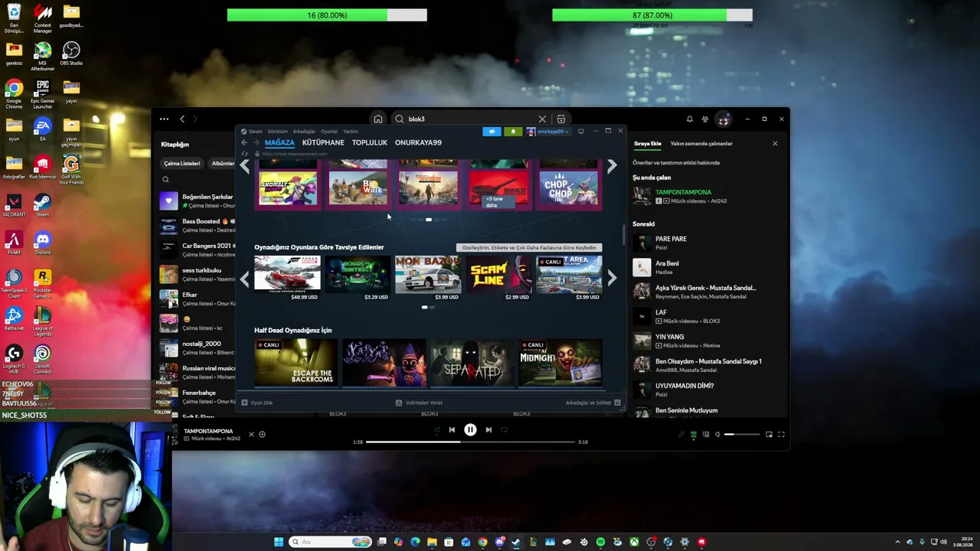The image size is (980, 551).
Task: Open Steam notifications bell
Action: tap(513, 132)
